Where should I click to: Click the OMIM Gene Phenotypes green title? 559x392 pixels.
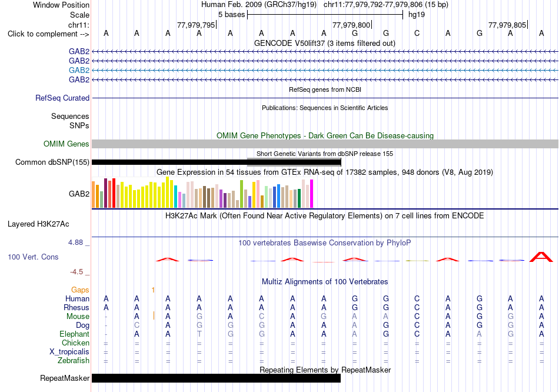click(x=325, y=135)
